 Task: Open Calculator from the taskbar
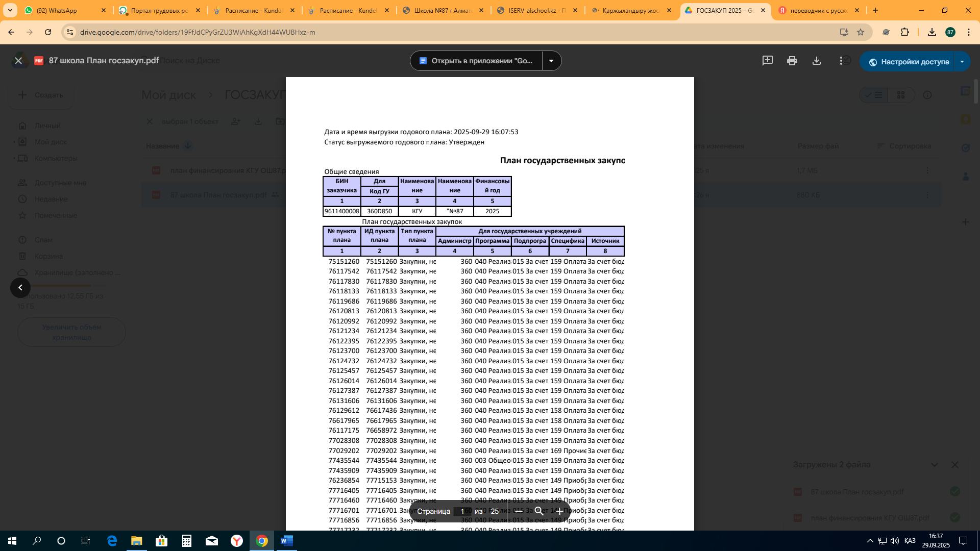coord(187,541)
